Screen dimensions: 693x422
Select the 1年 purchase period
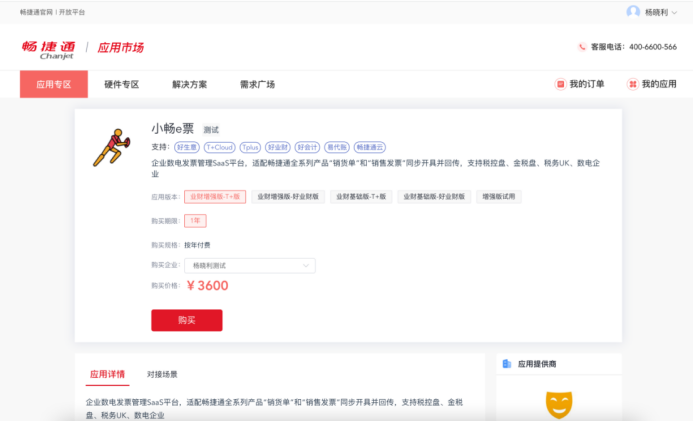point(195,221)
